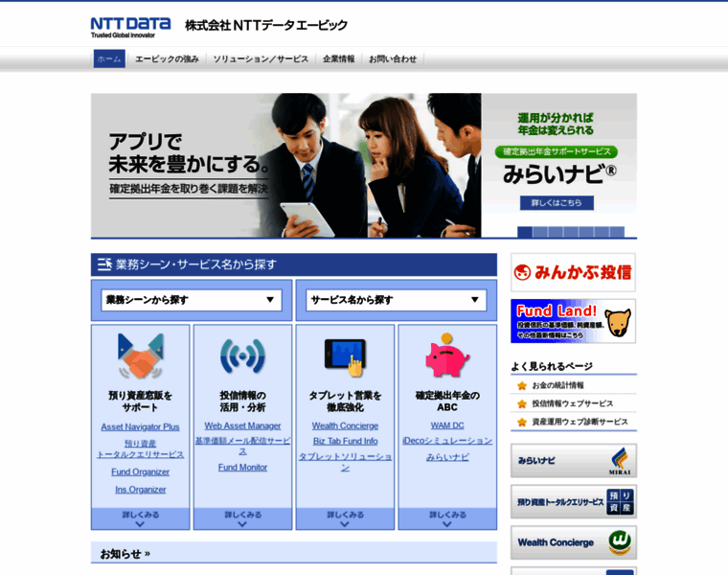
Task: Select the ホーム menu item
Action: click(109, 59)
